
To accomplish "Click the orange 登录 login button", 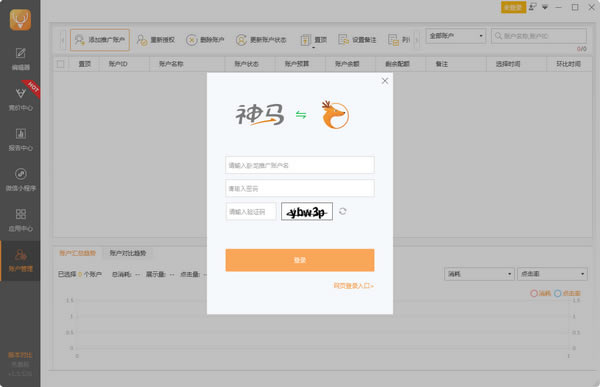I will pyautogui.click(x=300, y=260).
